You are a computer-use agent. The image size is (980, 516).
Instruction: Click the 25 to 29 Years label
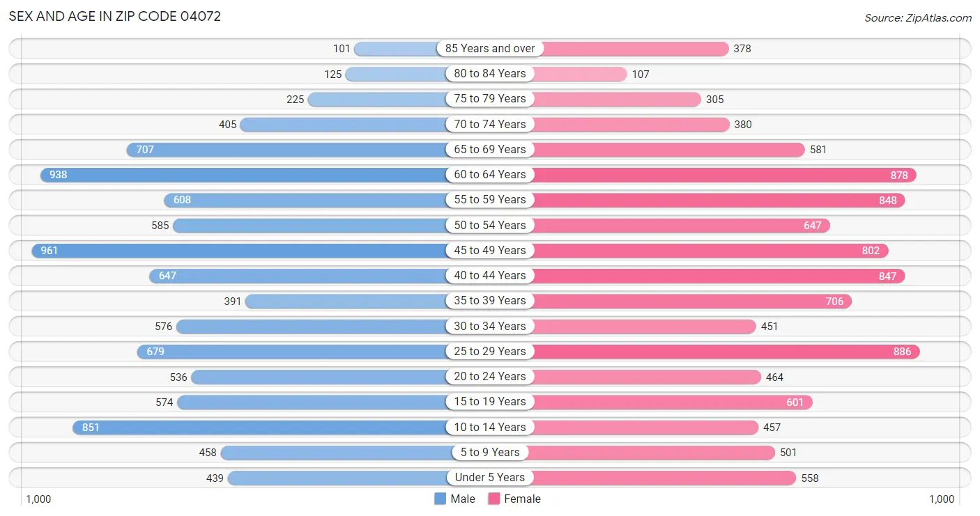pyautogui.click(x=490, y=351)
